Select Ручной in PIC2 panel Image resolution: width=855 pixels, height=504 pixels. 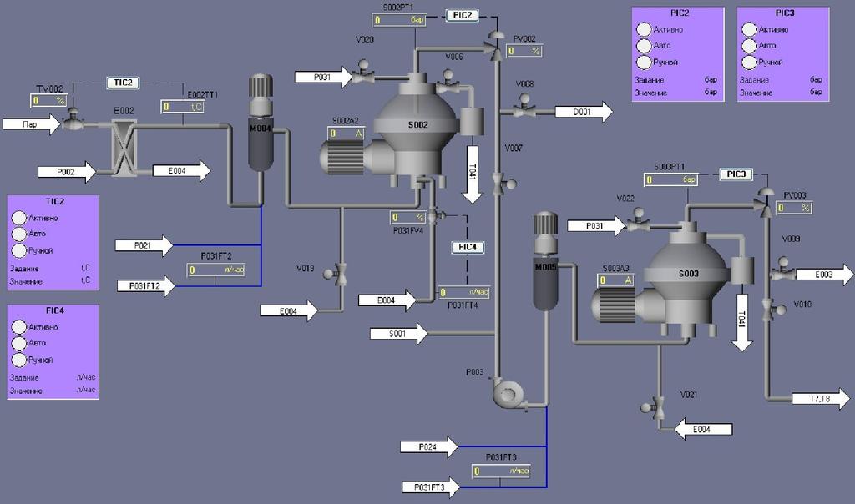click(644, 62)
